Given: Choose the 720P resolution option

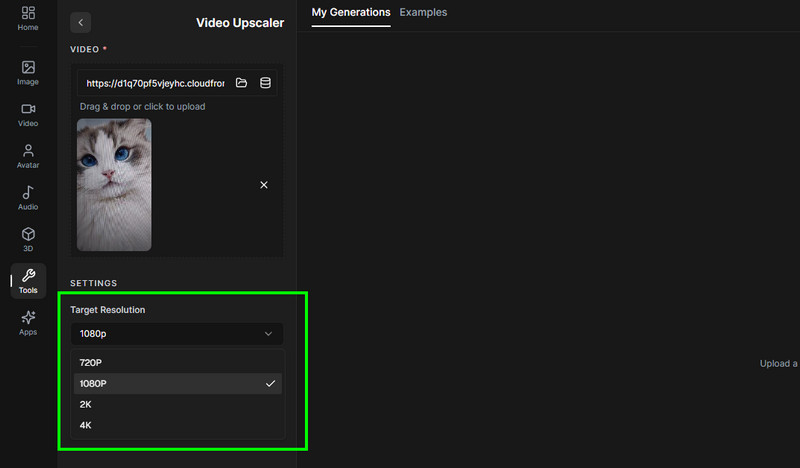Looking at the screenshot, I should [178, 362].
